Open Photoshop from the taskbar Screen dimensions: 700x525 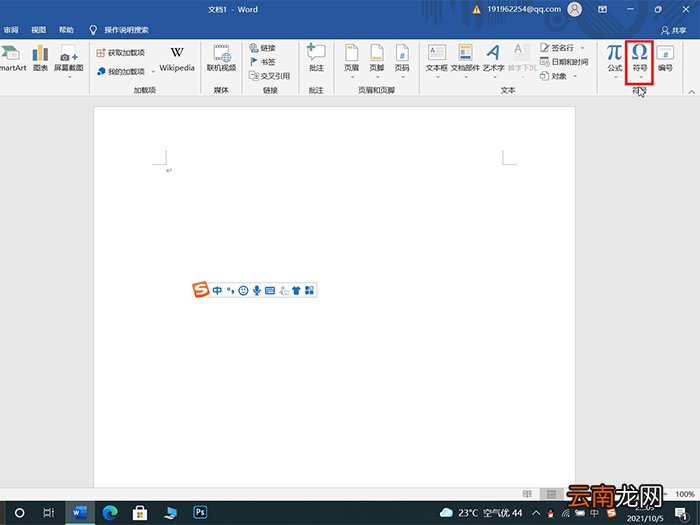pyautogui.click(x=200, y=512)
